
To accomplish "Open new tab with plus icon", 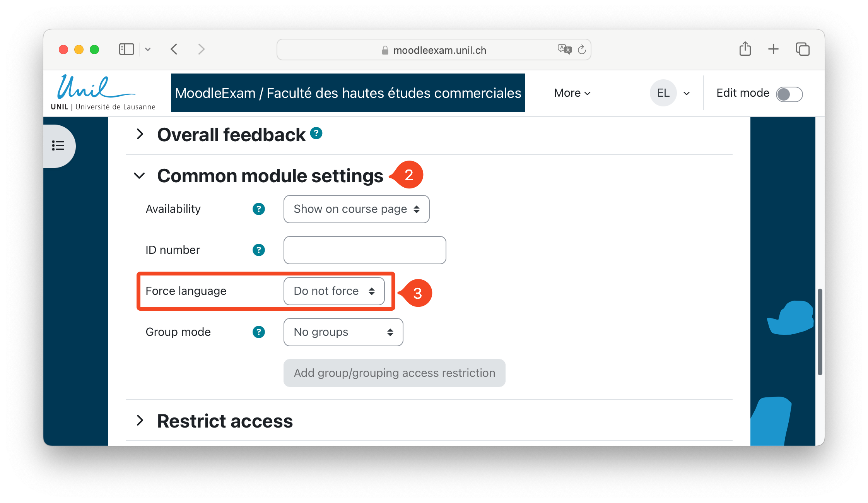I will pos(773,49).
